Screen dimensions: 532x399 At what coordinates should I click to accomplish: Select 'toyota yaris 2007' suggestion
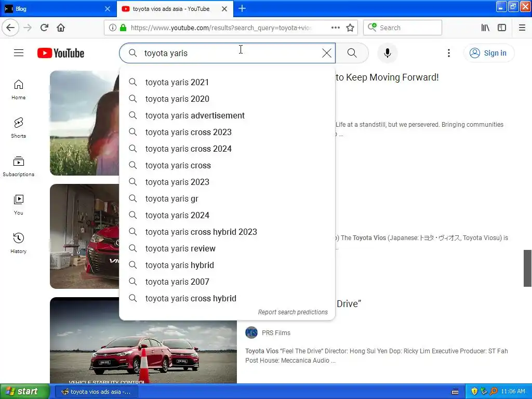(227, 282)
